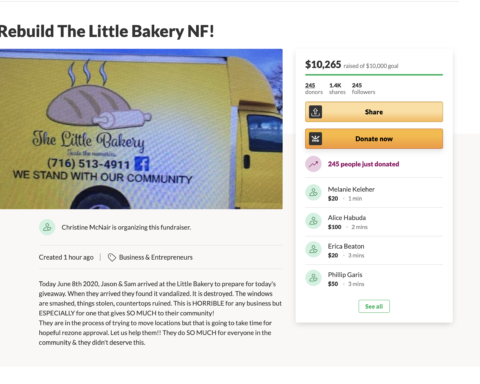Click the share upload icon
The height and width of the screenshot is (384, 480).
pyautogui.click(x=315, y=112)
